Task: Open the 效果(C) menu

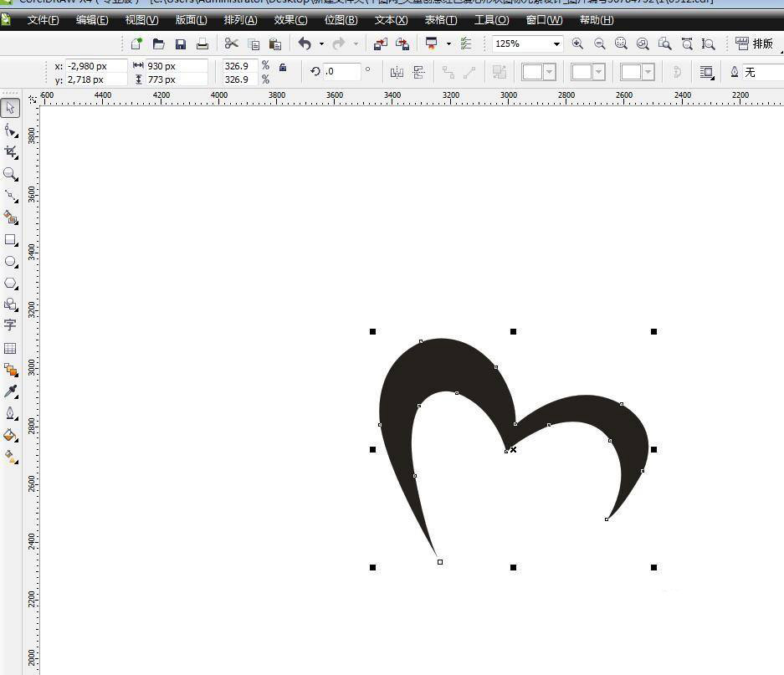Action: point(290,20)
